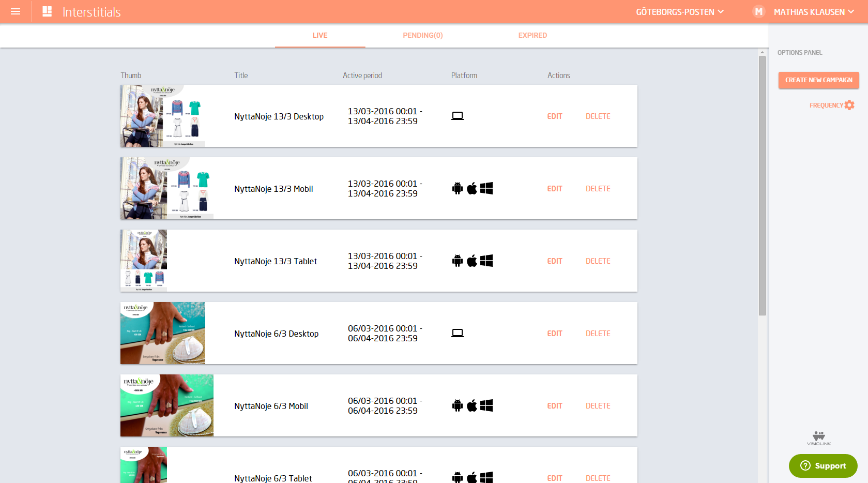Click laptop platform icon for 6/3 Desktop
The width and height of the screenshot is (868, 483).
click(x=458, y=333)
